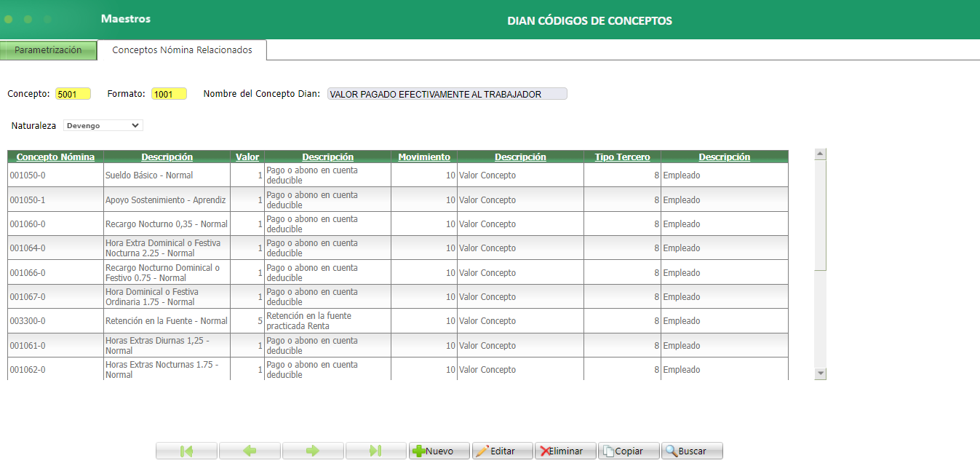Open the Naturaleza Devengo dropdown

coord(103,125)
